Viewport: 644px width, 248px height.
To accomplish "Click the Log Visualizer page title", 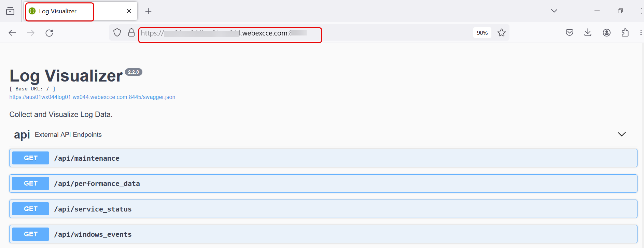I will point(66,76).
